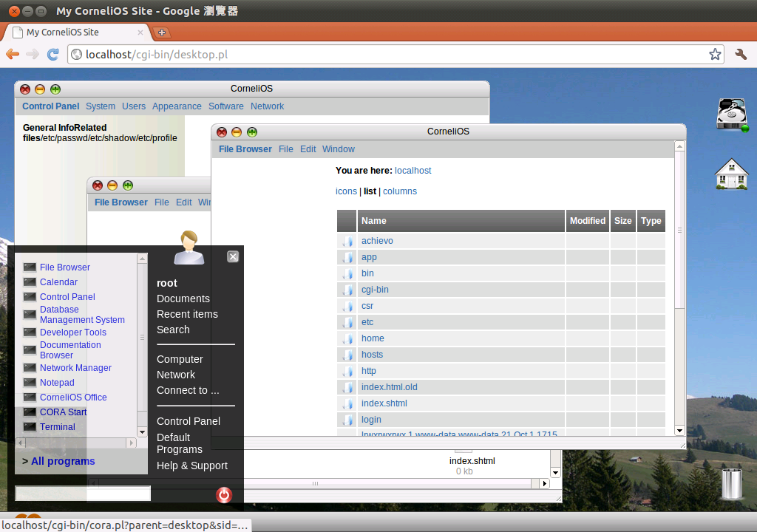Screen dimensions: 757x532
Task: Switch to columns view
Action: [400, 191]
